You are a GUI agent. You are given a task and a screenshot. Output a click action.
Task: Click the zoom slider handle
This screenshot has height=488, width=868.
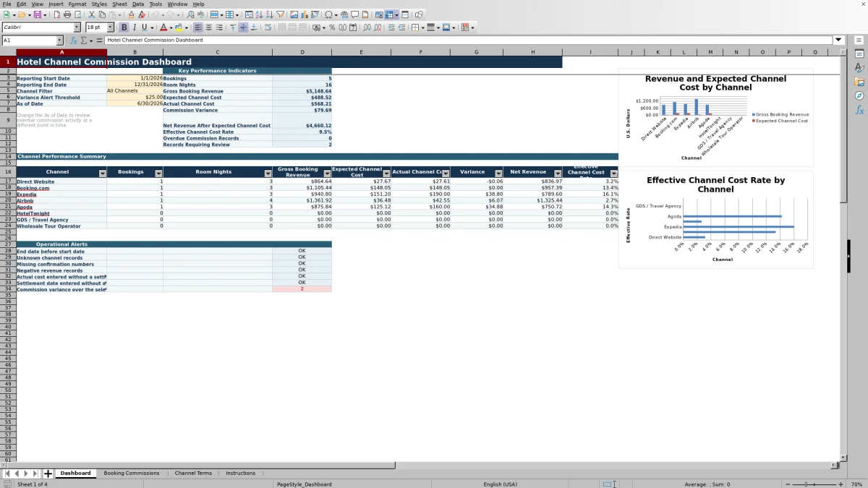click(806, 484)
